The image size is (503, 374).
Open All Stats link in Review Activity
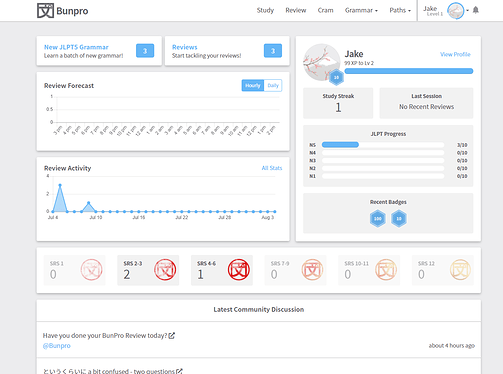(x=272, y=168)
